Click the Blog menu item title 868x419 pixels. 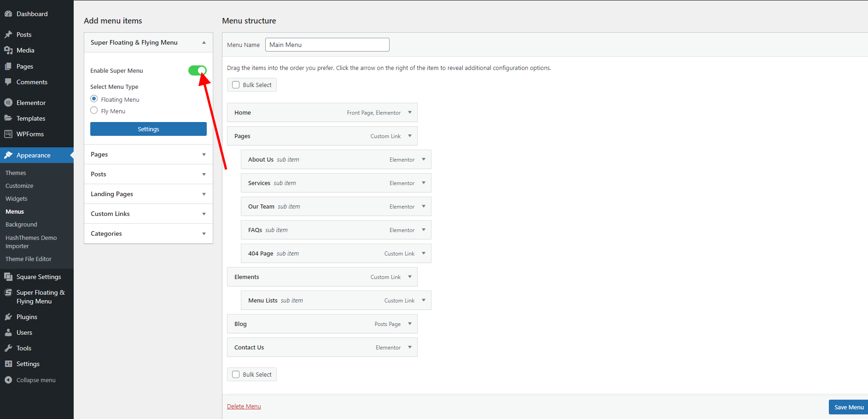pyautogui.click(x=240, y=324)
